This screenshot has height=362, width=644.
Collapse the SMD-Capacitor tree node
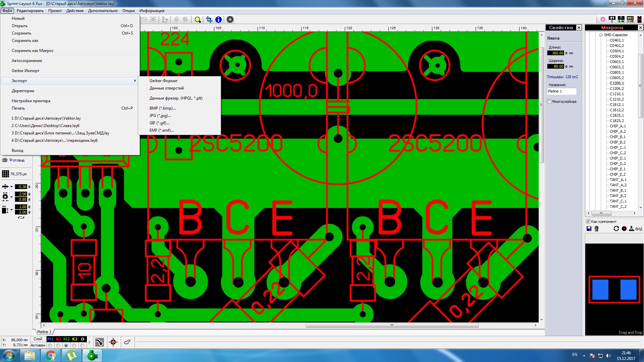coord(601,35)
